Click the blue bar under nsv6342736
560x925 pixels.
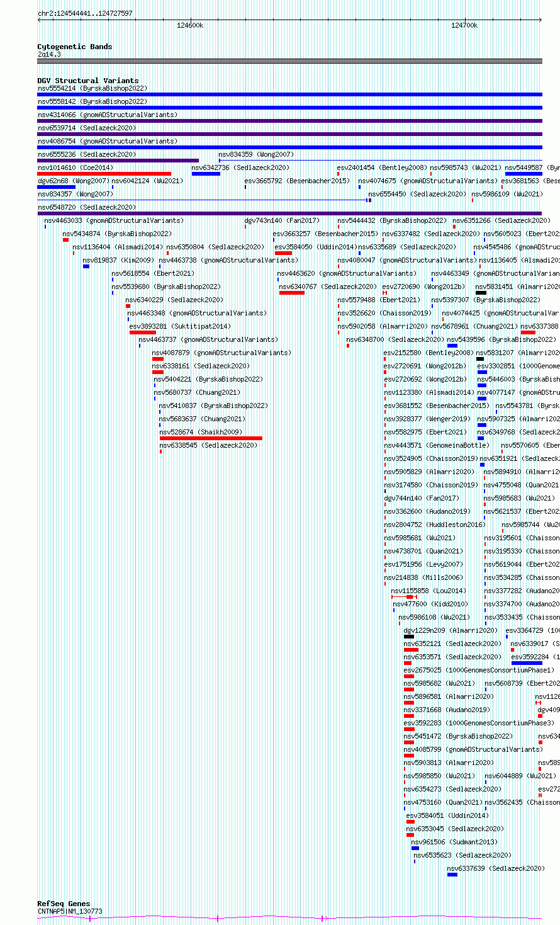click(206, 174)
